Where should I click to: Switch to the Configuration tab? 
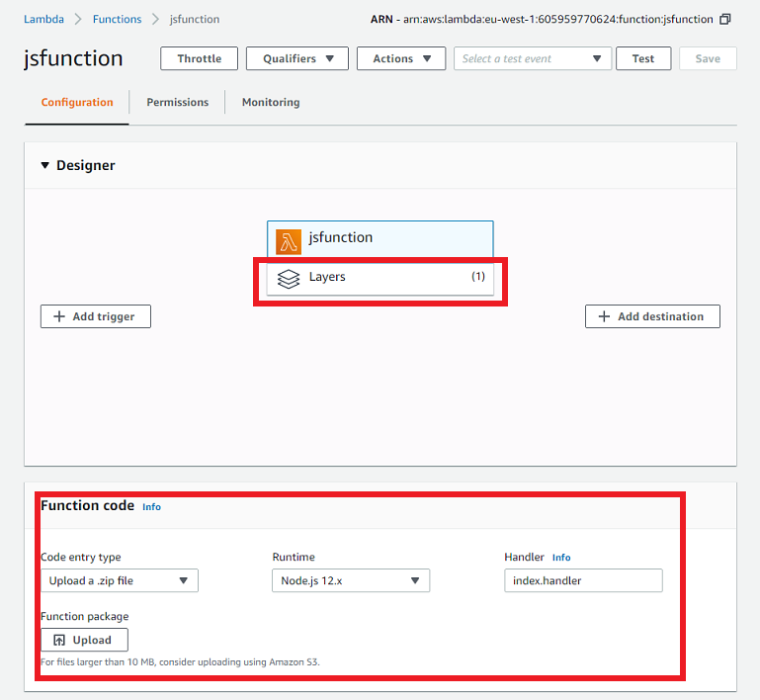click(77, 102)
